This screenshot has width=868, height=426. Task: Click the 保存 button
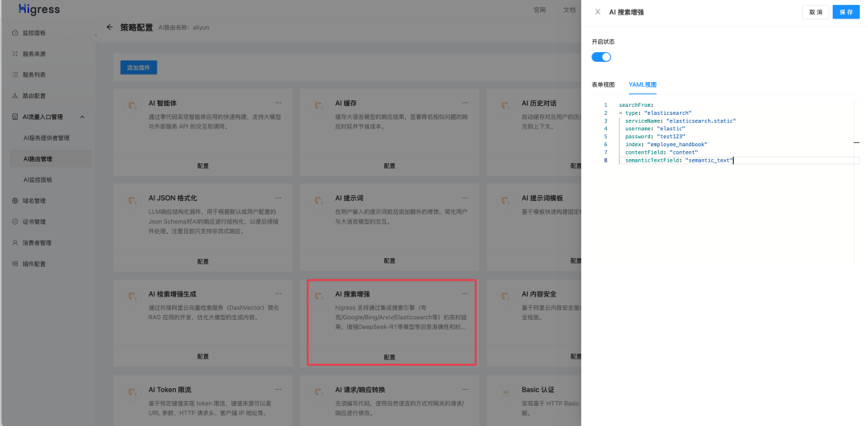[845, 11]
